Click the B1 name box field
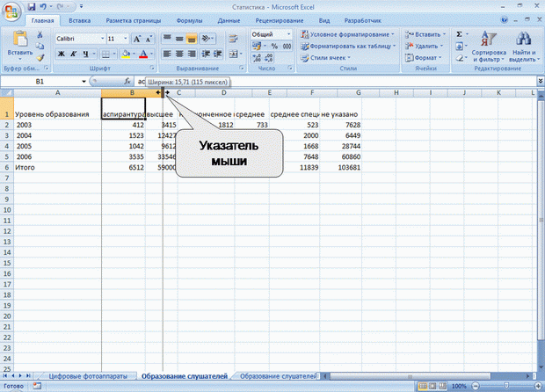 point(42,81)
